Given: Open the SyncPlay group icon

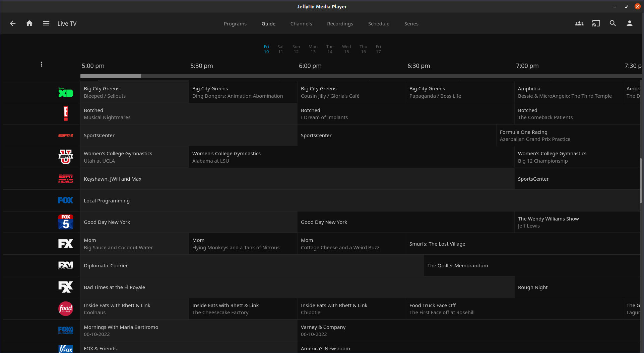Looking at the screenshot, I should pyautogui.click(x=579, y=23).
